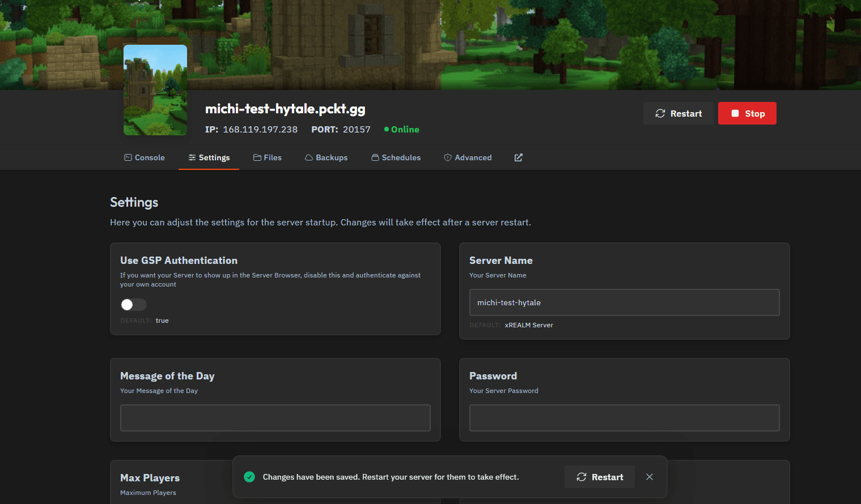Click the Server Password input field

point(624,418)
